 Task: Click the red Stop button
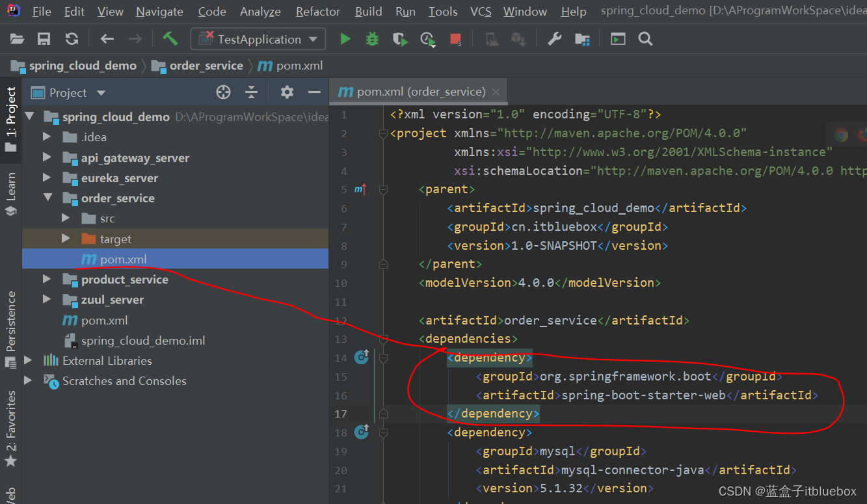point(456,39)
